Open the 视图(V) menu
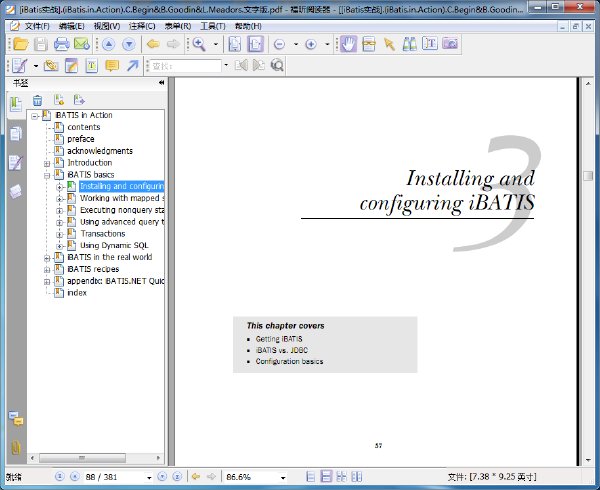600x490 pixels. coord(107,26)
